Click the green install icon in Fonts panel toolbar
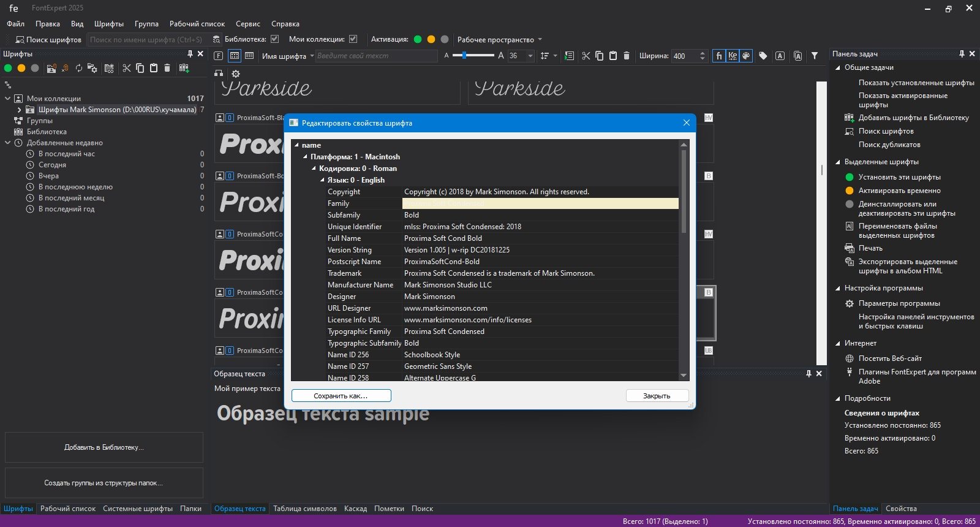This screenshot has width=980, height=527. (8, 68)
